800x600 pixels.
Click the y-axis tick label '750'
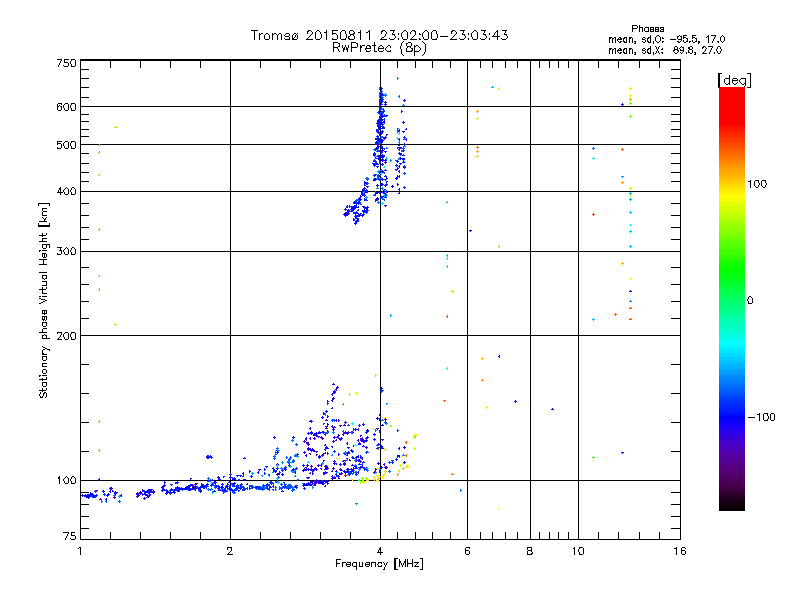(67, 63)
